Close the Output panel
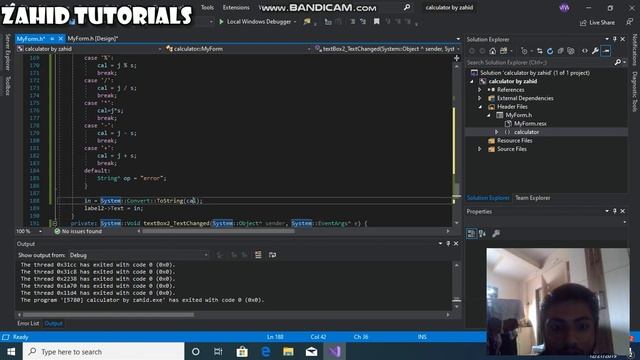The image size is (640, 360). [456, 244]
